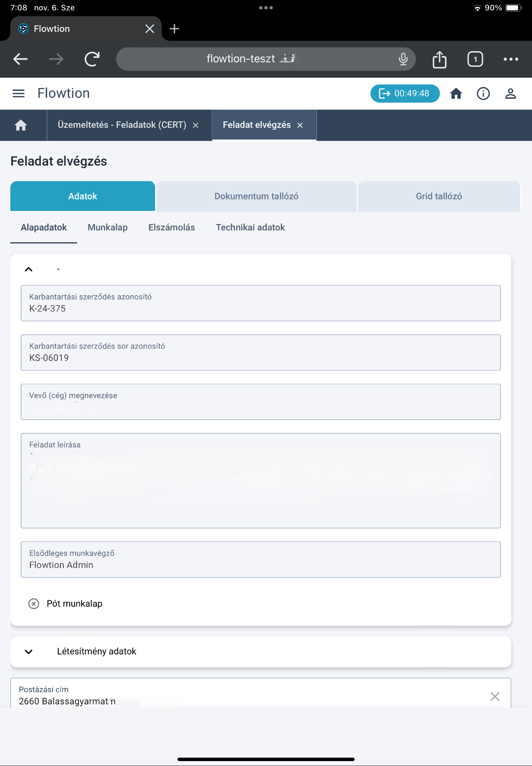Screen dimensions: 532x766
Task: Open the browser tab count icon
Action: coord(475,59)
